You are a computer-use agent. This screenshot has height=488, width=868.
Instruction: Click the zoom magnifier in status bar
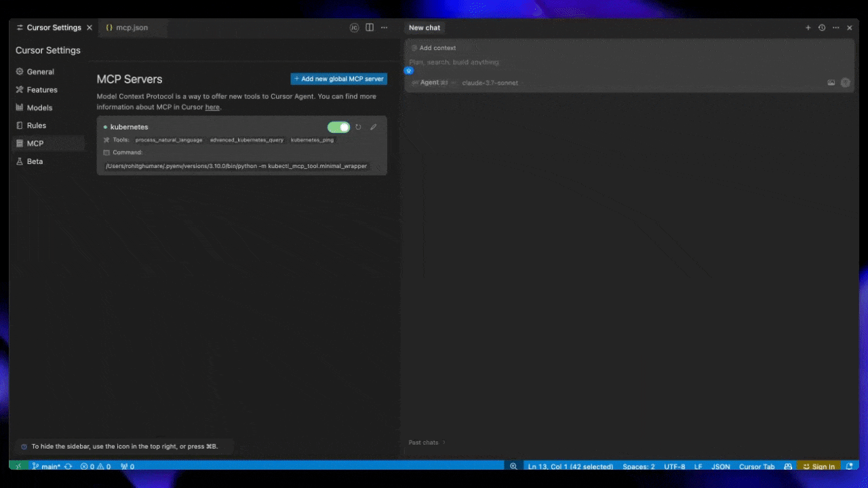(513, 466)
